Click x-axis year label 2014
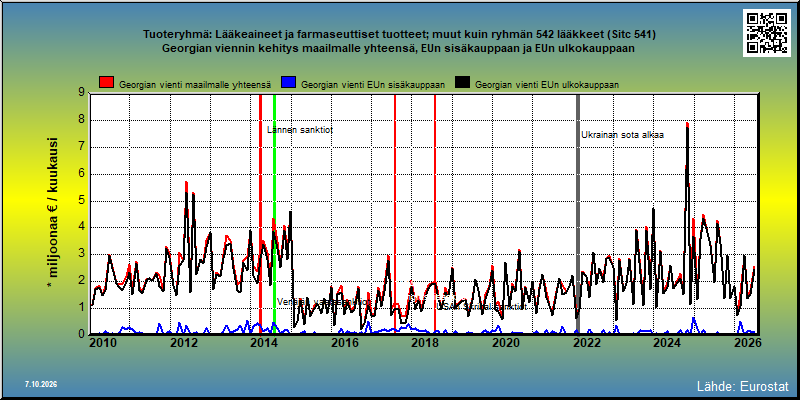The width and height of the screenshot is (800, 400). pos(264,343)
